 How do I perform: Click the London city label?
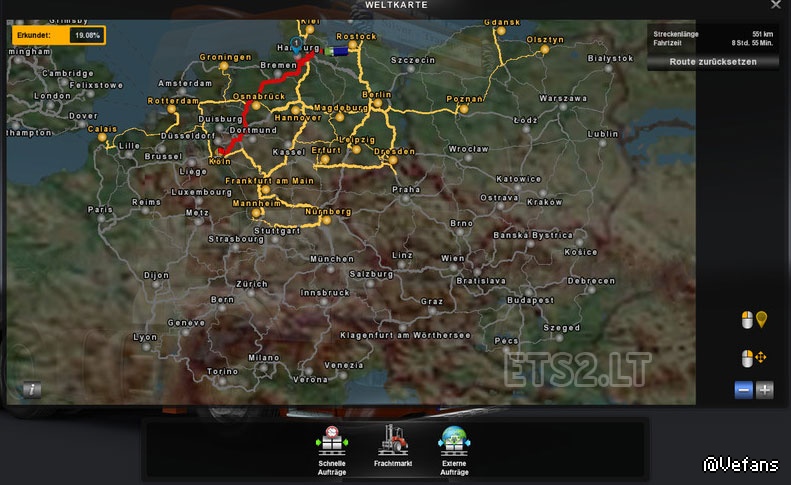52,96
